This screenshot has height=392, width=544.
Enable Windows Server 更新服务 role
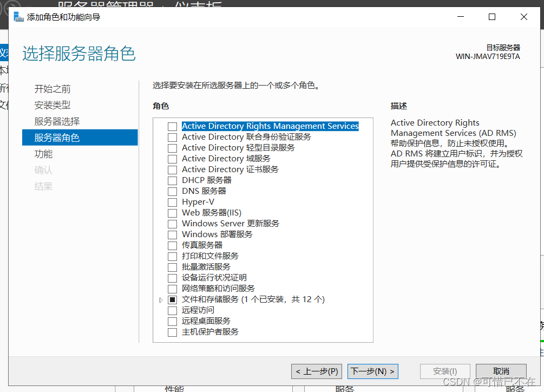173,223
